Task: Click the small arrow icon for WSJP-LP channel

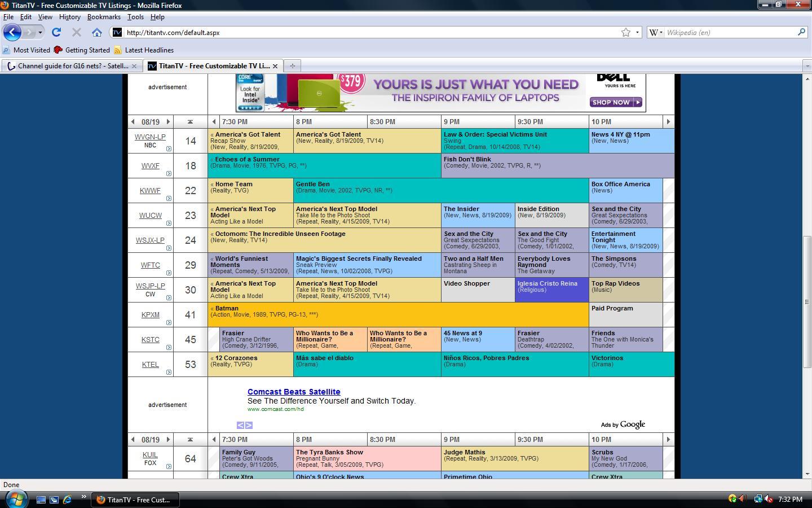Action: 169,297
